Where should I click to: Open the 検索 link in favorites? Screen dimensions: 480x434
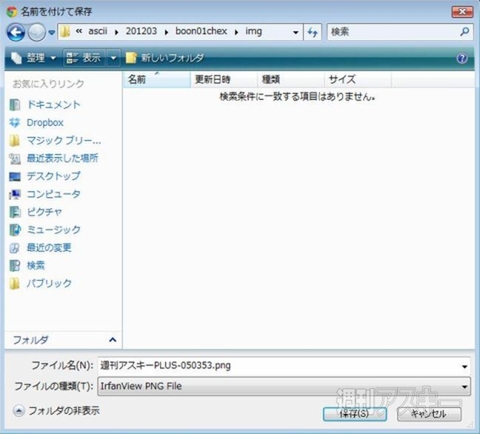click(x=36, y=266)
